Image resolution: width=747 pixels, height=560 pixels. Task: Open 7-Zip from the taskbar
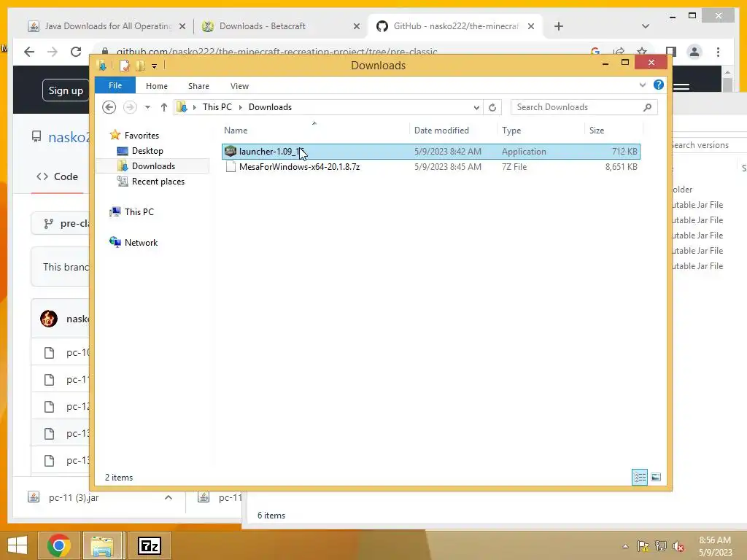(x=149, y=545)
